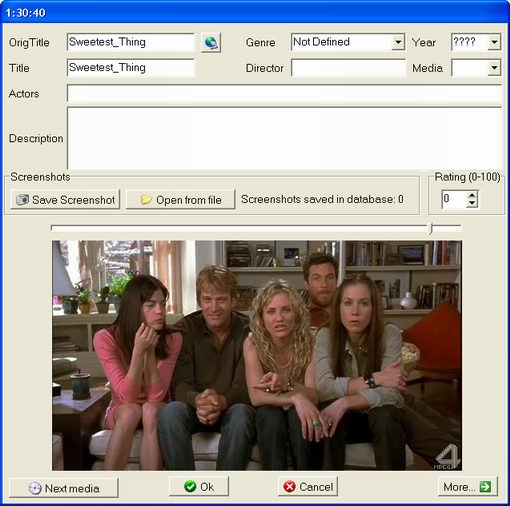510x506 pixels.
Task: Increase rating with the up arrow
Action: pos(472,195)
